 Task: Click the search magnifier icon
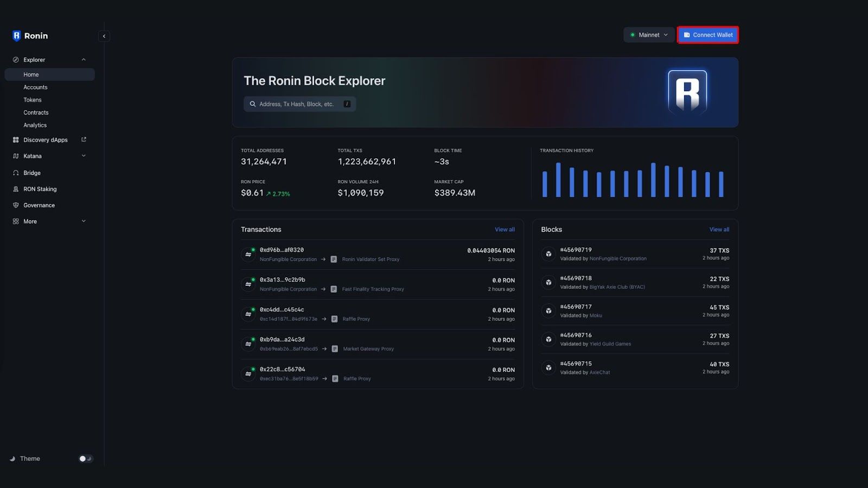coord(252,104)
